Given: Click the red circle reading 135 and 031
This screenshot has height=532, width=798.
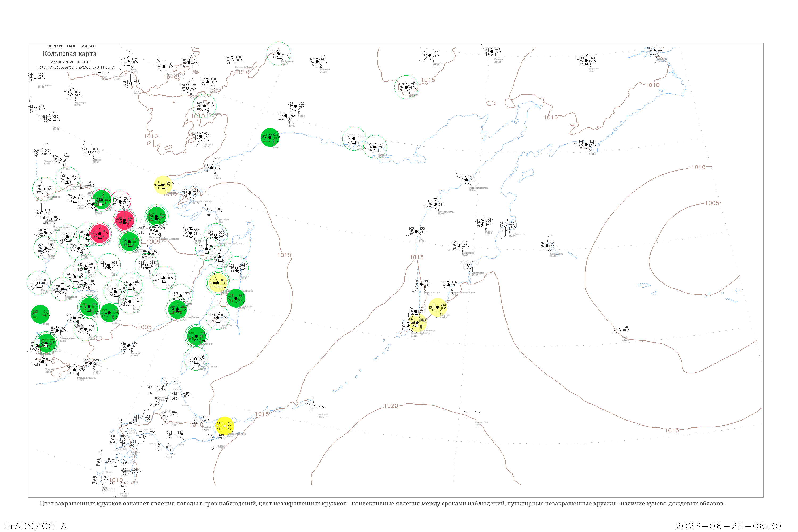Looking at the screenshot, I should click(124, 221).
